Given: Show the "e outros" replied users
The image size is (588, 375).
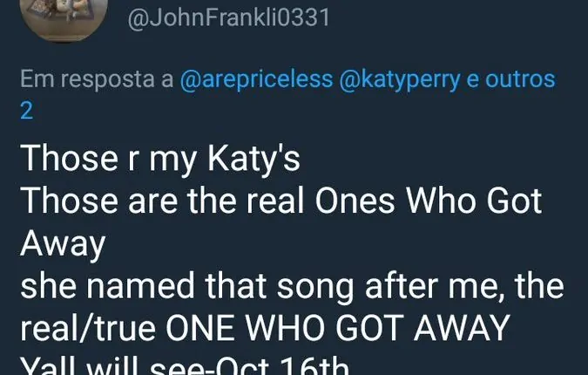Looking at the screenshot, I should 516,79.
